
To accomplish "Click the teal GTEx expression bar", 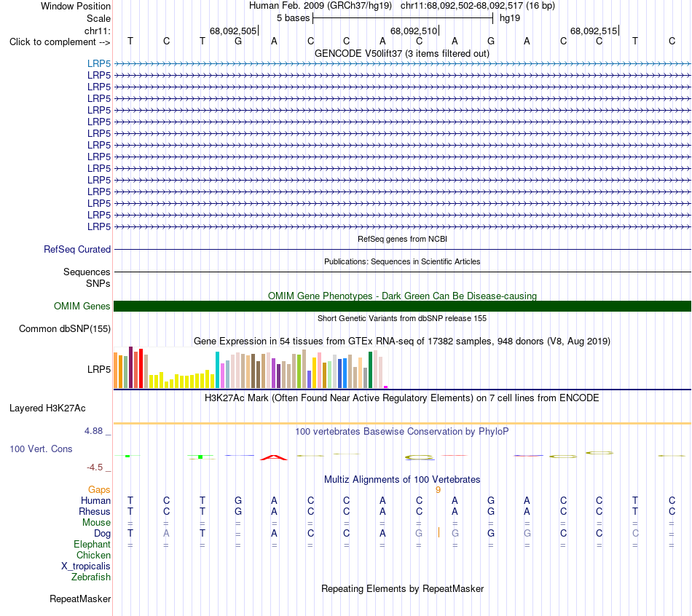I will tap(217, 370).
